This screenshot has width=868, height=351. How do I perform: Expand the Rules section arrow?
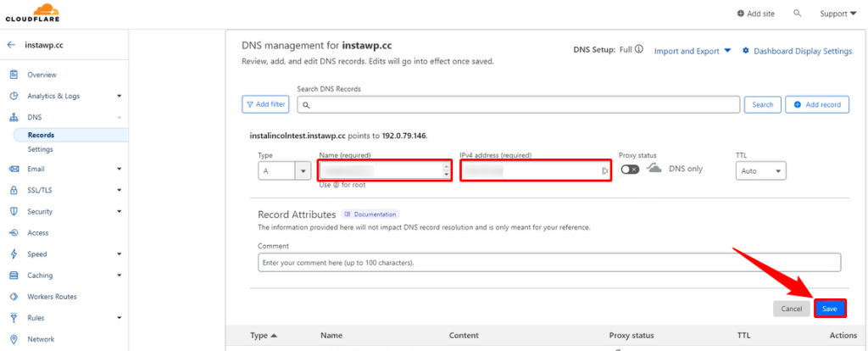(119, 318)
